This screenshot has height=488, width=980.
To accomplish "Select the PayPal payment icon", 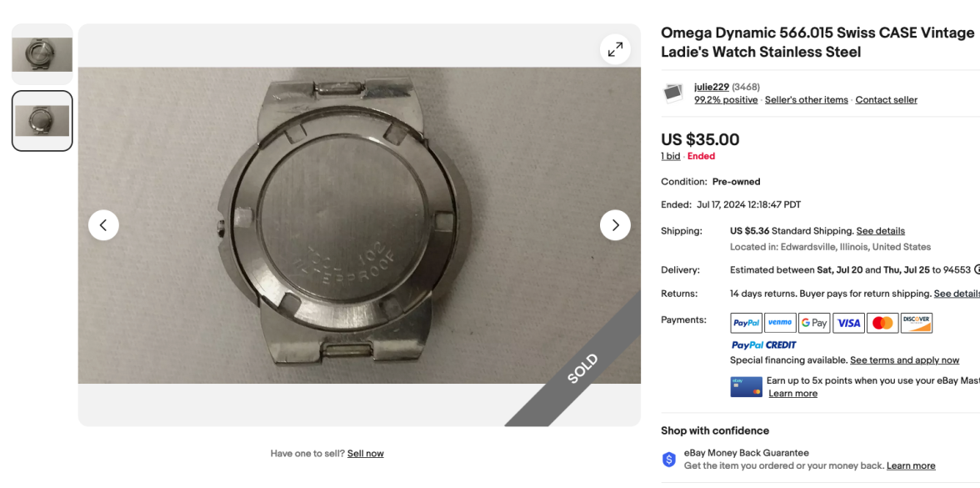I will pyautogui.click(x=746, y=323).
